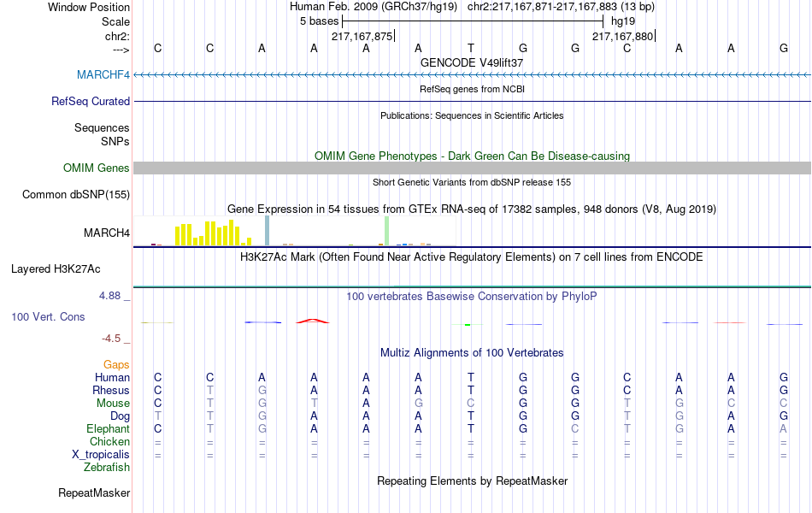812x513 pixels.
Task: Click the Dog alignment row label
Action: pos(120,416)
